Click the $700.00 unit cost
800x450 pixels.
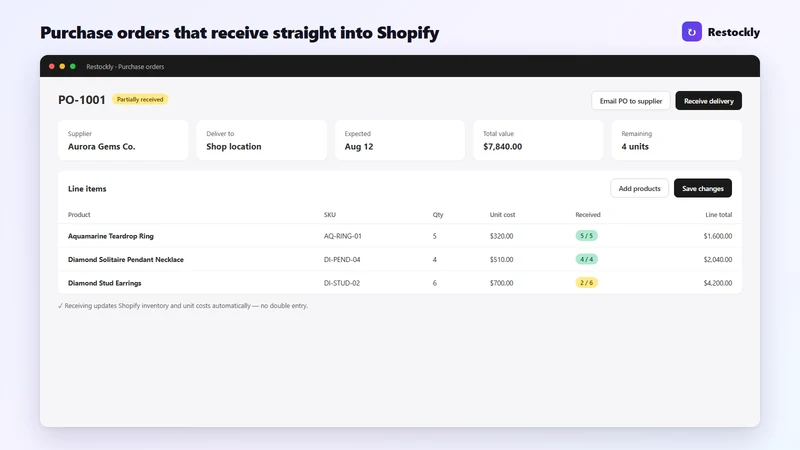point(502,283)
